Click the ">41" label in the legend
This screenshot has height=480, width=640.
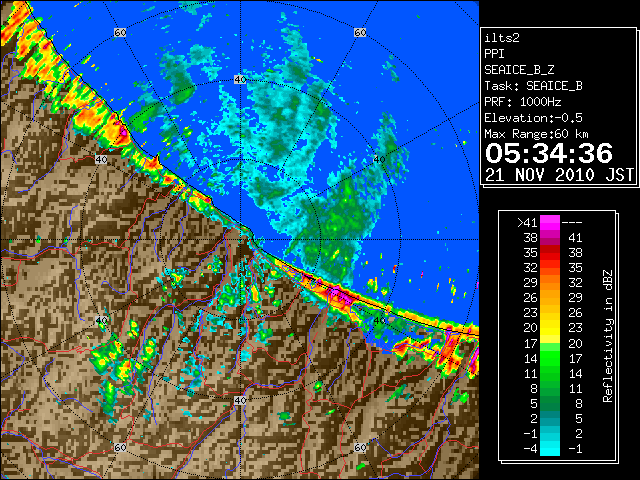pyautogui.click(x=527, y=222)
